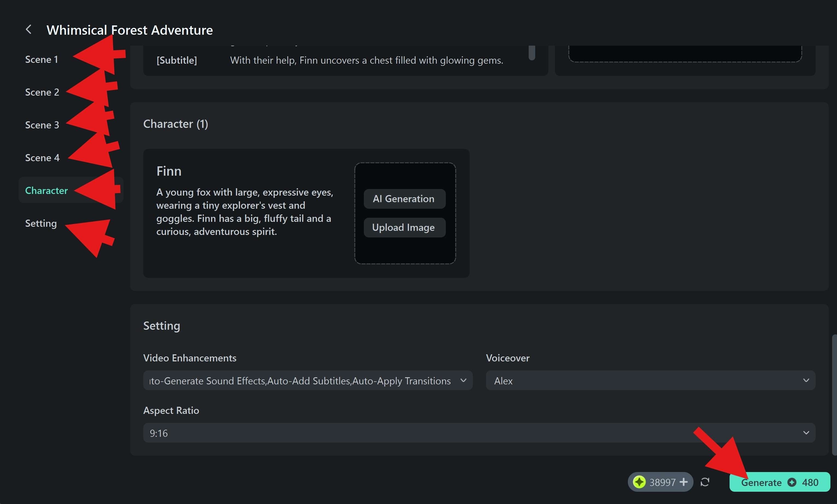The width and height of the screenshot is (837, 504).
Task: Click the Video Enhancements label
Action: 189,358
